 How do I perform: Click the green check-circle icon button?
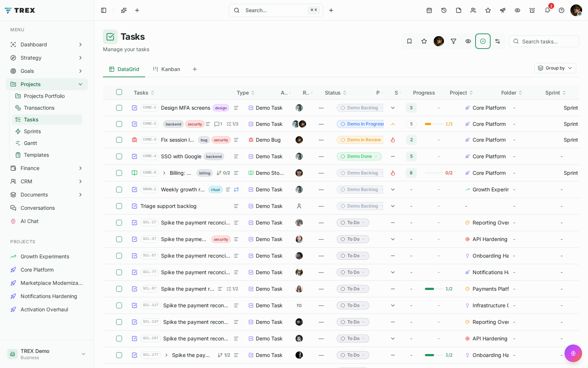click(483, 41)
